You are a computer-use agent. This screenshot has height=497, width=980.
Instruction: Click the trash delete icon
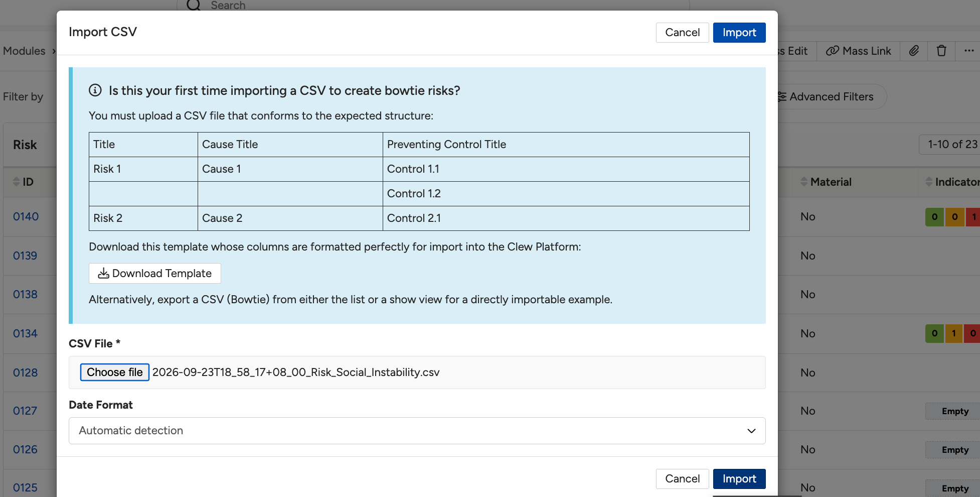tap(941, 51)
